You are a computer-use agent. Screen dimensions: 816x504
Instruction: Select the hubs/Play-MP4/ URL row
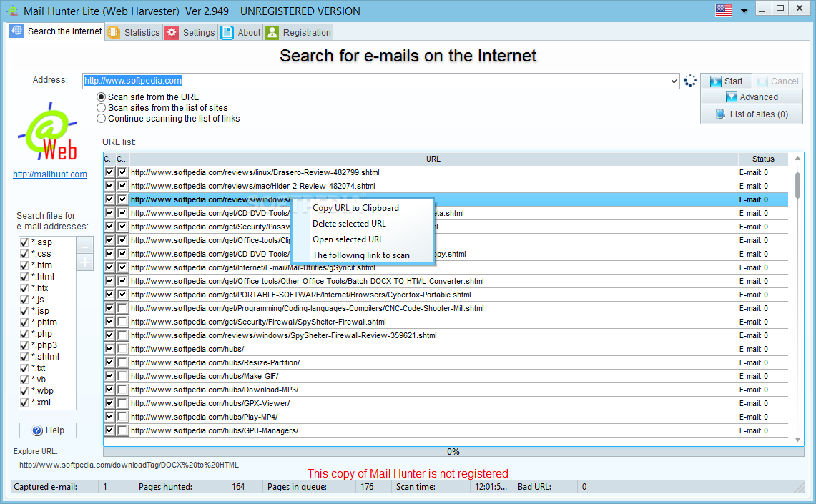446,417
